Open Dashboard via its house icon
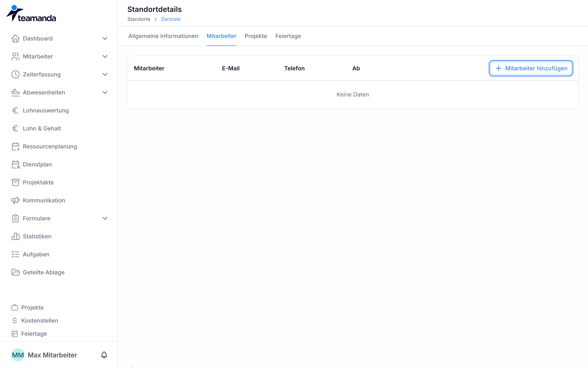 [x=15, y=38]
